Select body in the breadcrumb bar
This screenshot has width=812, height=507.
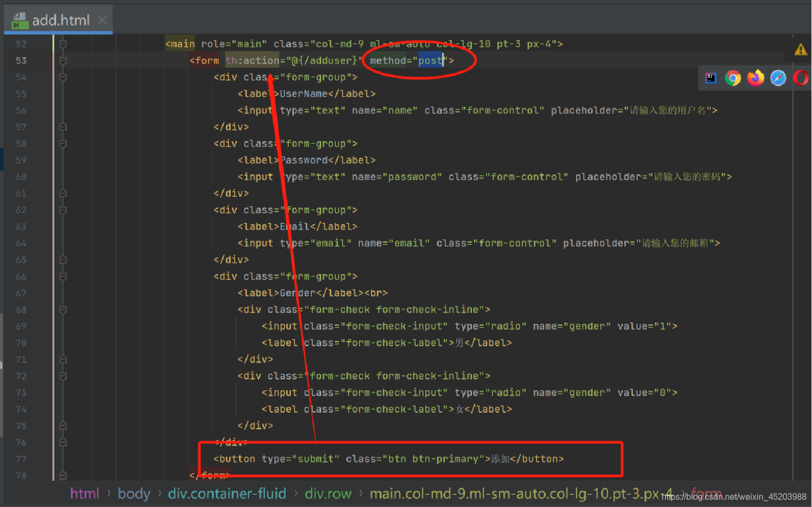(134, 494)
